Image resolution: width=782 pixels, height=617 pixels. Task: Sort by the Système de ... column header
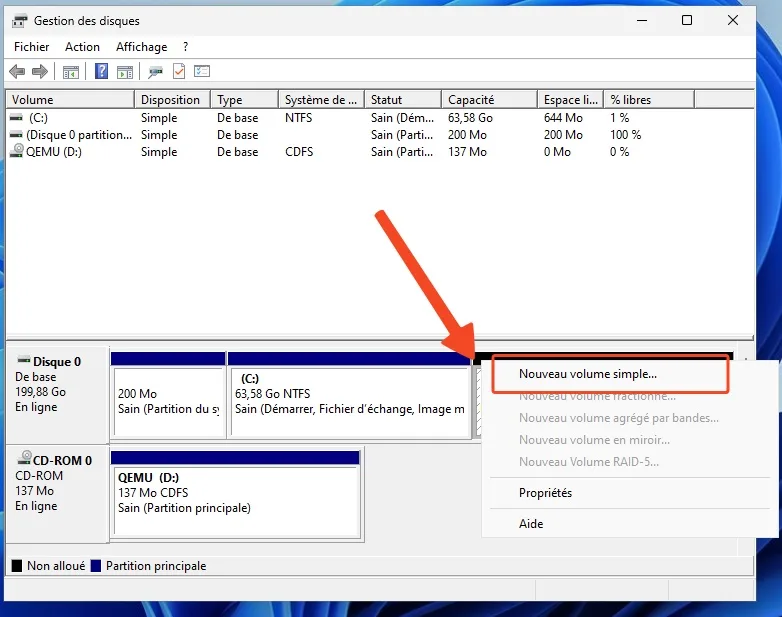coord(322,100)
